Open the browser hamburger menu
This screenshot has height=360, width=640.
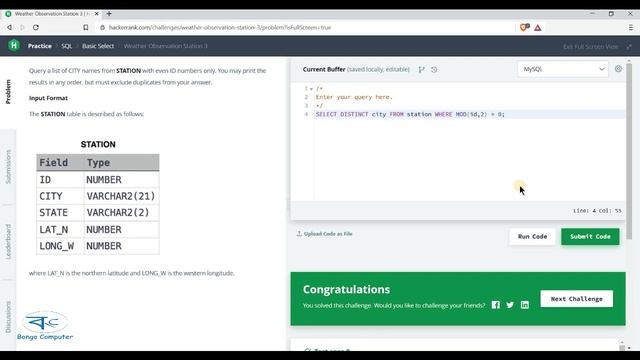click(631, 27)
